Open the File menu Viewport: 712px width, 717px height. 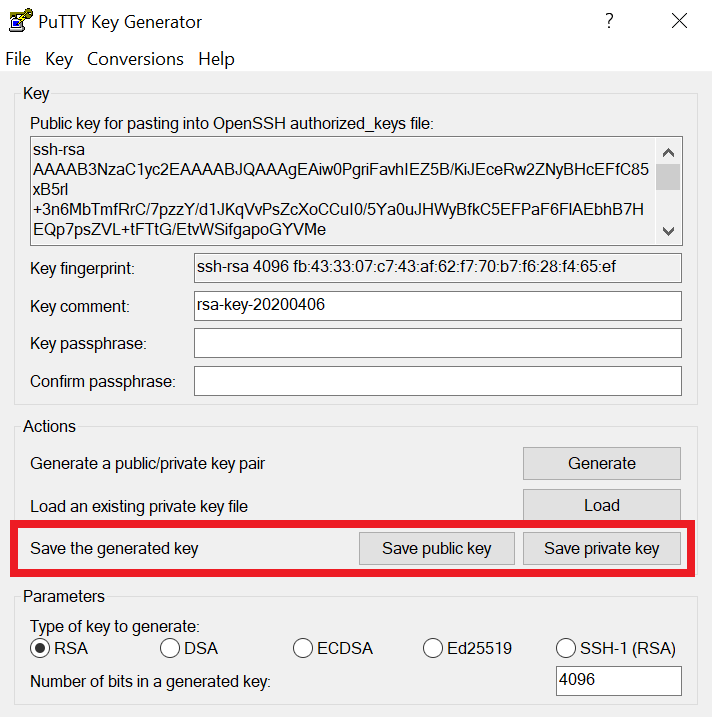[18, 59]
